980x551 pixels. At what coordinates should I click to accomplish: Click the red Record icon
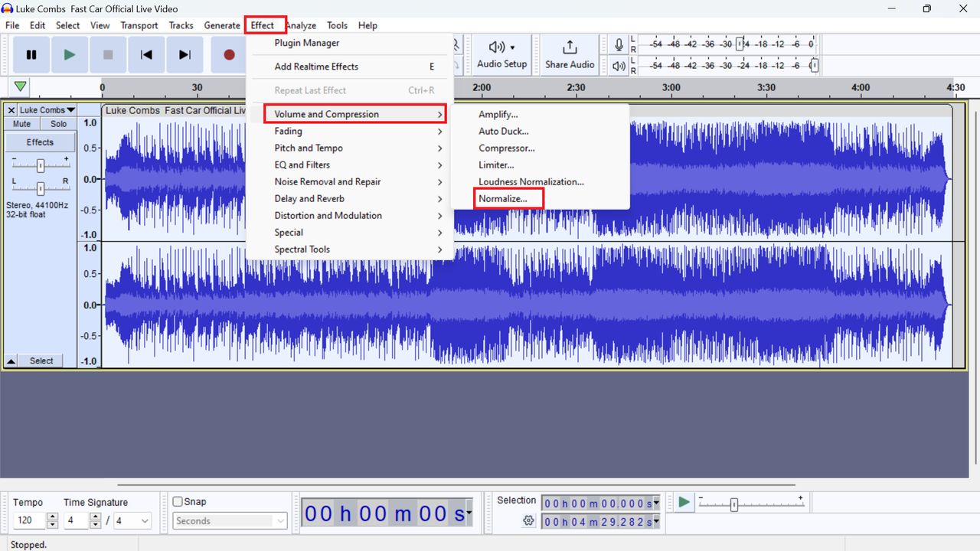tap(229, 54)
